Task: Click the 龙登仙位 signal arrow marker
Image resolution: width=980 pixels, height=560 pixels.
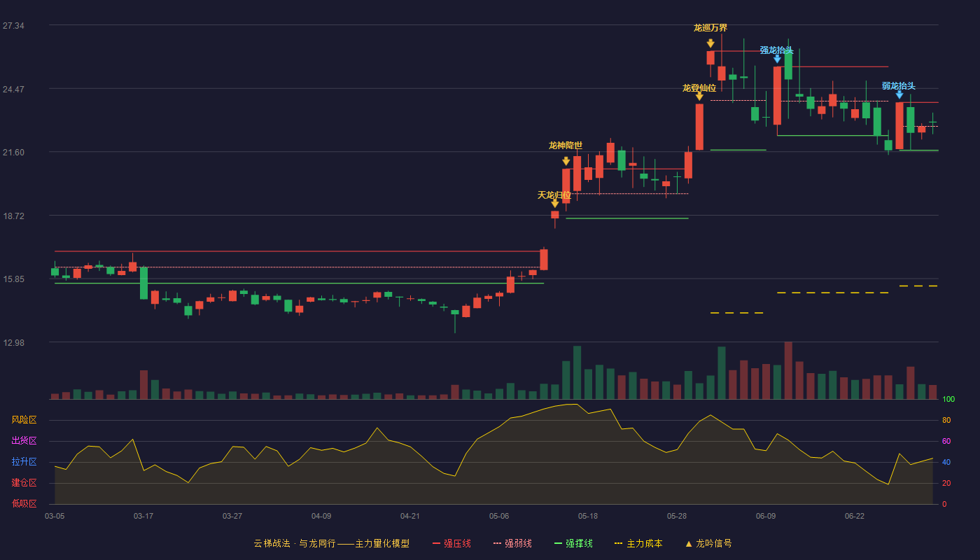Action: pos(699,97)
